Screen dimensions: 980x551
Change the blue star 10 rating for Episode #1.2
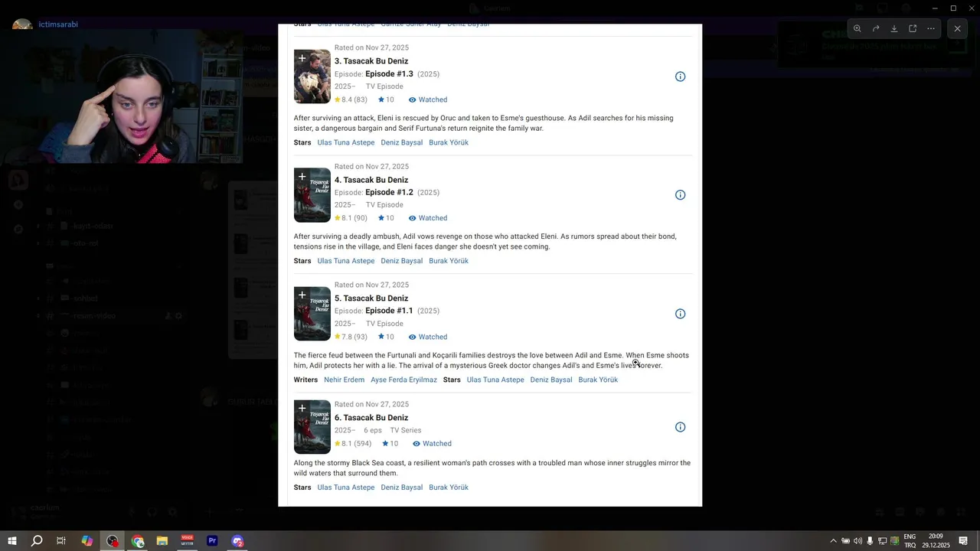click(386, 218)
